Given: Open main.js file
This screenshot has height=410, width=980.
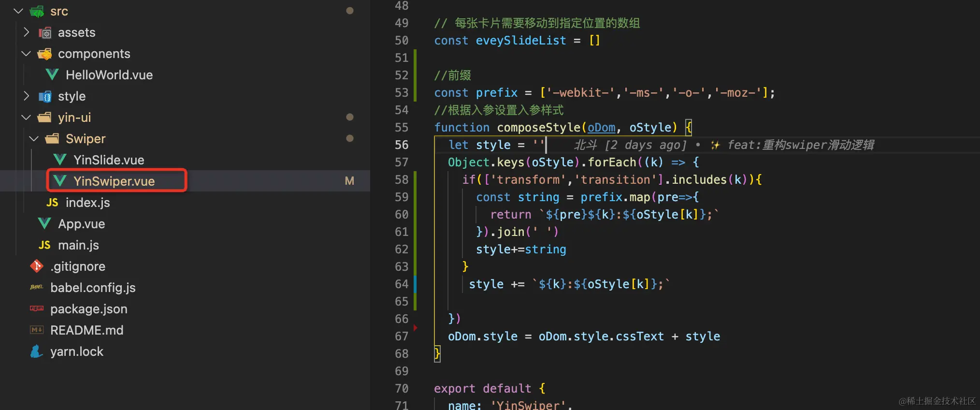Looking at the screenshot, I should coord(78,245).
